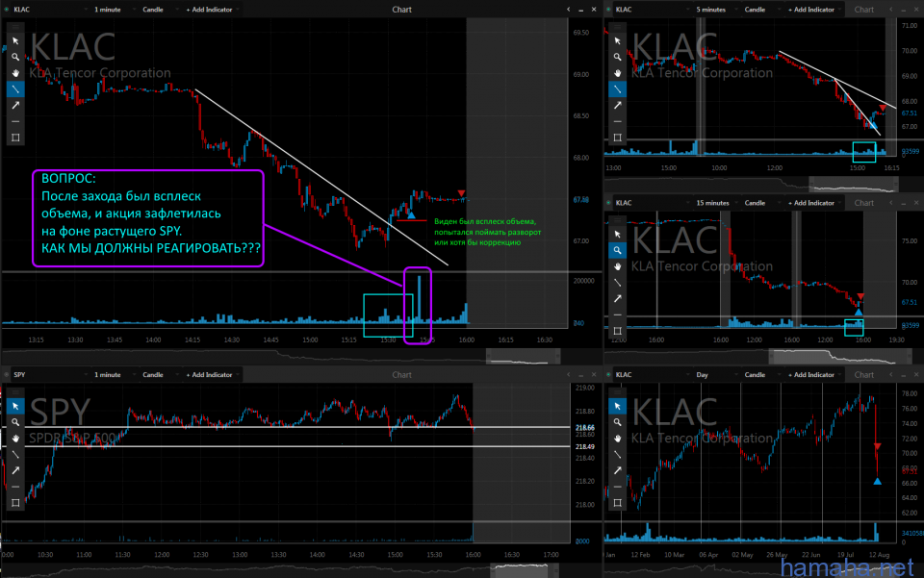Select arrow tool in KLAC Day chart
The width and height of the screenshot is (924, 578).
tap(617, 470)
